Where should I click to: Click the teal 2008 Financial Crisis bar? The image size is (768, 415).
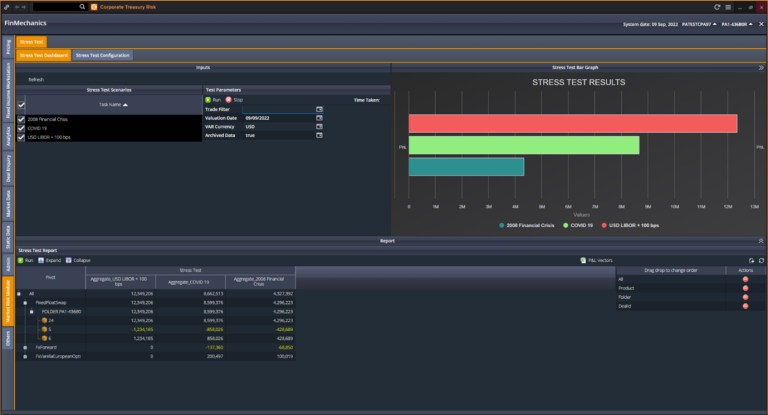tap(466, 167)
